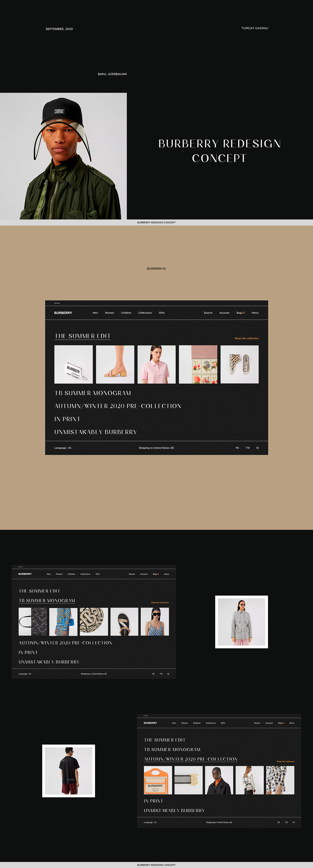Expand TB SUMMER MONOGRAM in the top mockup
Image resolution: width=313 pixels, height=868 pixels.
pos(93,393)
